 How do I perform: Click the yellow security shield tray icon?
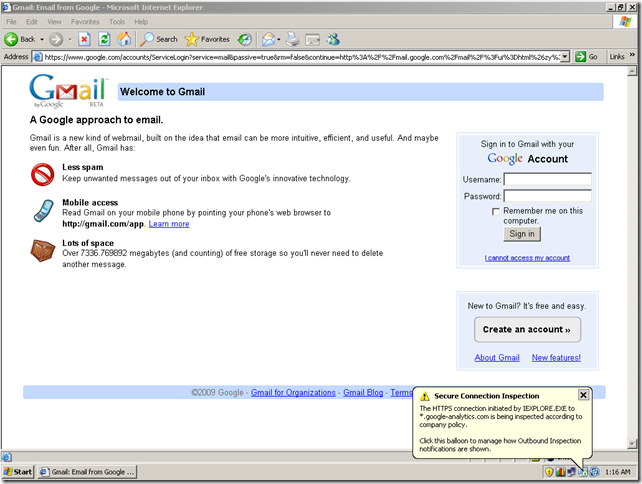tap(549, 472)
